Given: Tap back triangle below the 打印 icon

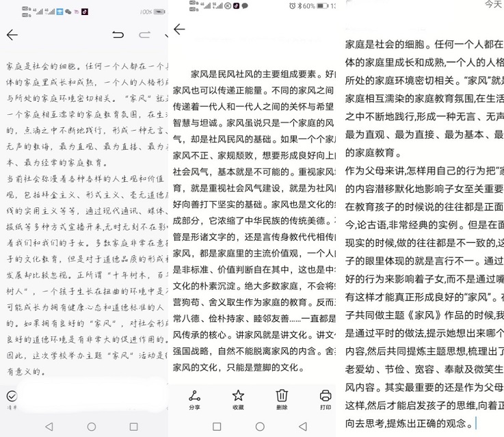Looking at the screenshot, I should click(x=303, y=426).
